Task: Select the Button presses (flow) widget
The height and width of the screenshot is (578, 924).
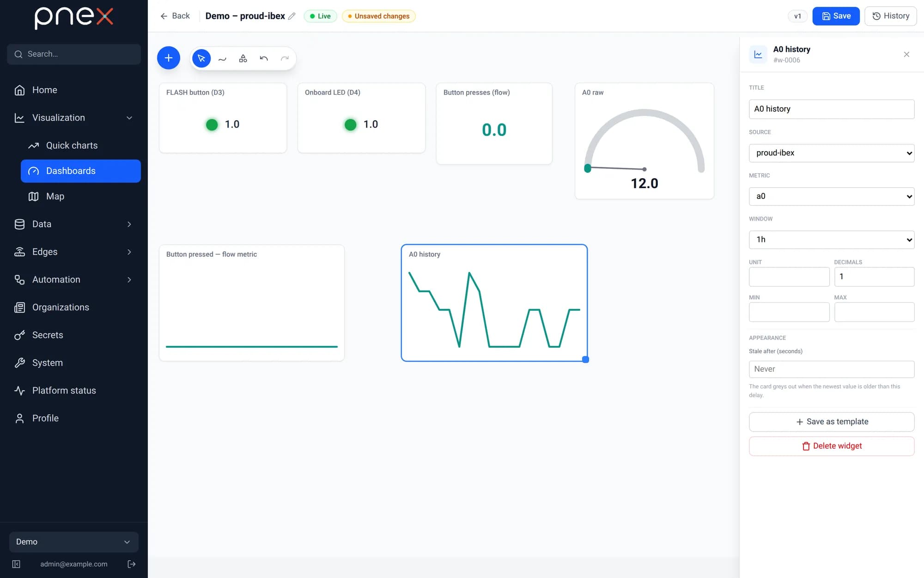Action: pyautogui.click(x=494, y=123)
